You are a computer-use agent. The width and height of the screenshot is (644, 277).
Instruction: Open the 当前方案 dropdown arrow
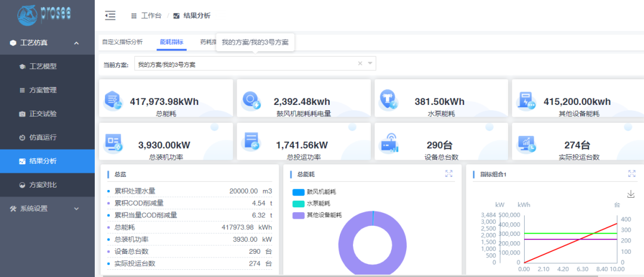pos(370,64)
